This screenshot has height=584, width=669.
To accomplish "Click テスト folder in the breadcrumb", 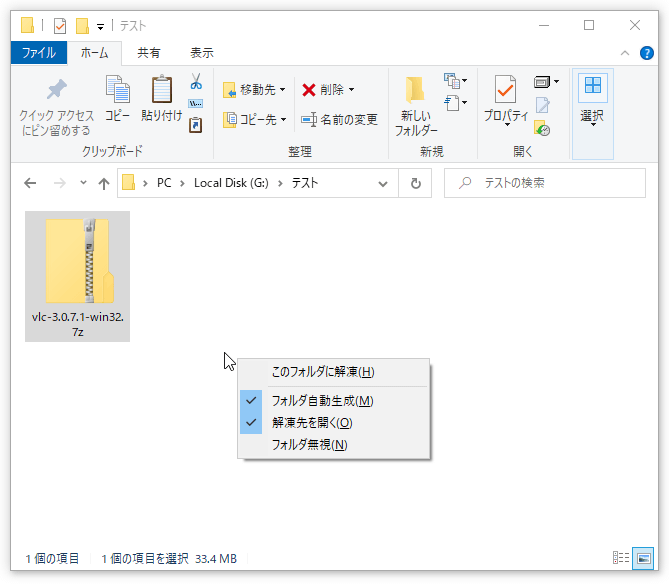I will pyautogui.click(x=305, y=183).
